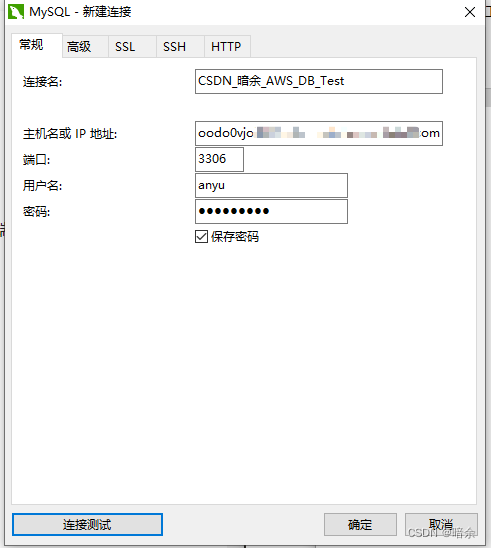Uncheck the 保存密码 checkbox

[201, 237]
